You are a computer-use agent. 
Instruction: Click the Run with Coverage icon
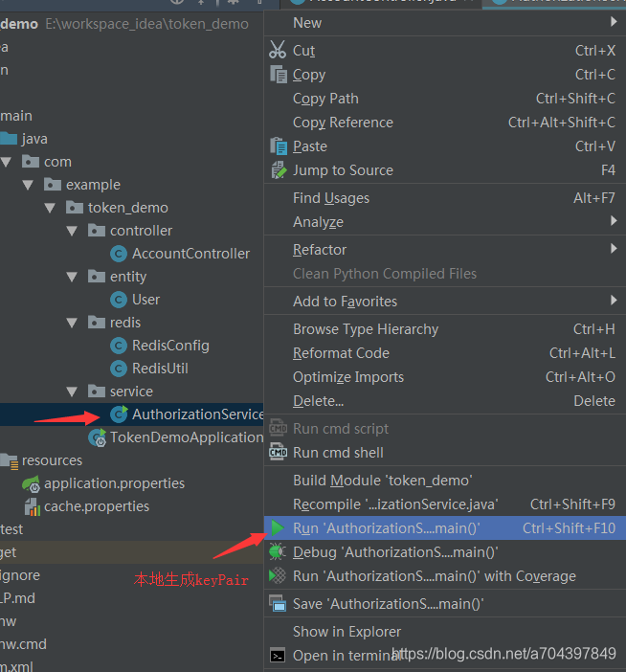pos(278,575)
